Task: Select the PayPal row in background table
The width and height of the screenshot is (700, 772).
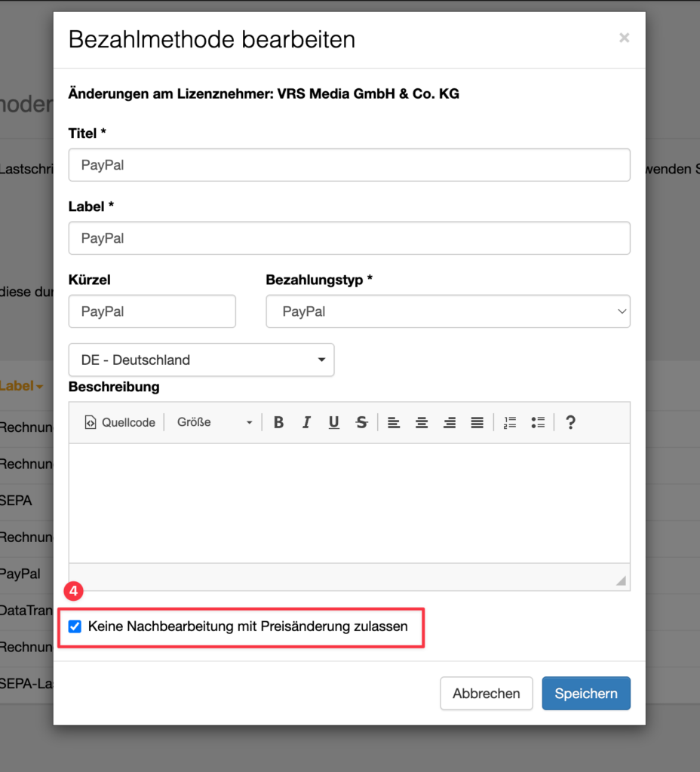Action: tap(26, 574)
